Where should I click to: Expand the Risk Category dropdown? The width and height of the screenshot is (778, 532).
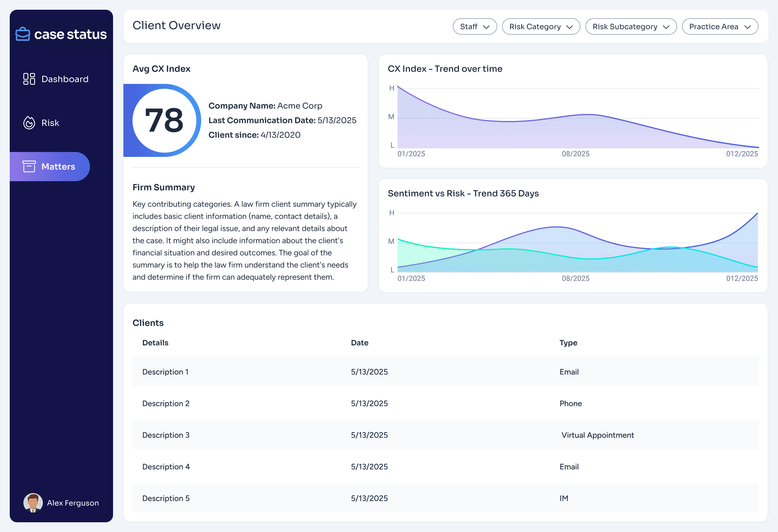pos(541,26)
